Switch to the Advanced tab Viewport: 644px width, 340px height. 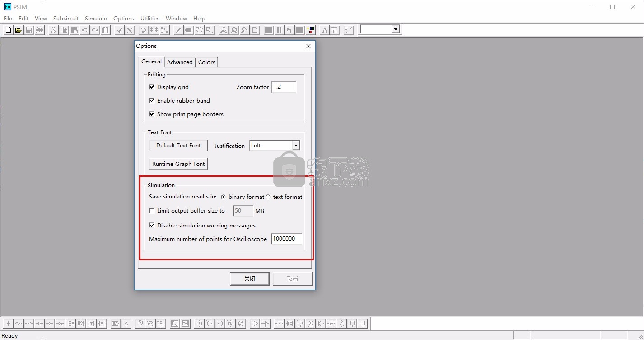point(180,62)
